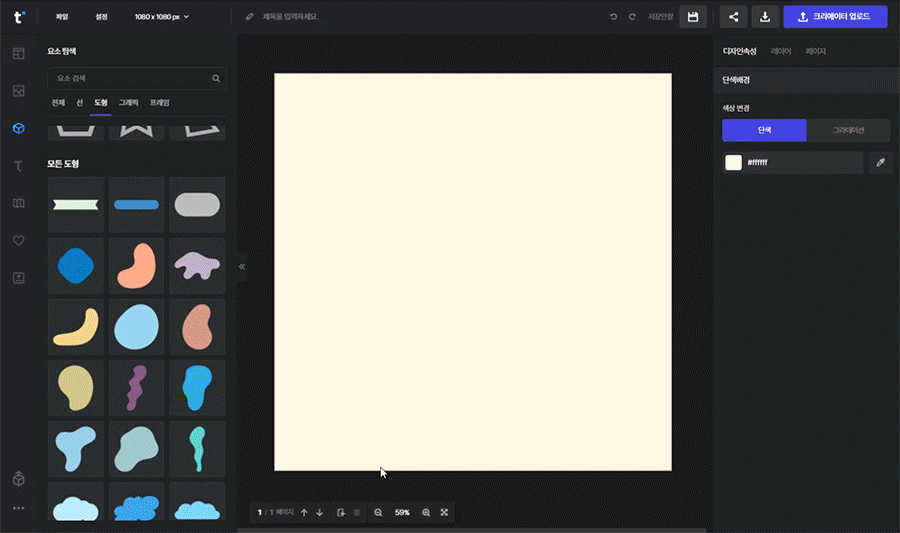Select the 그래픽 category tab
The image size is (900, 533).
click(x=129, y=102)
